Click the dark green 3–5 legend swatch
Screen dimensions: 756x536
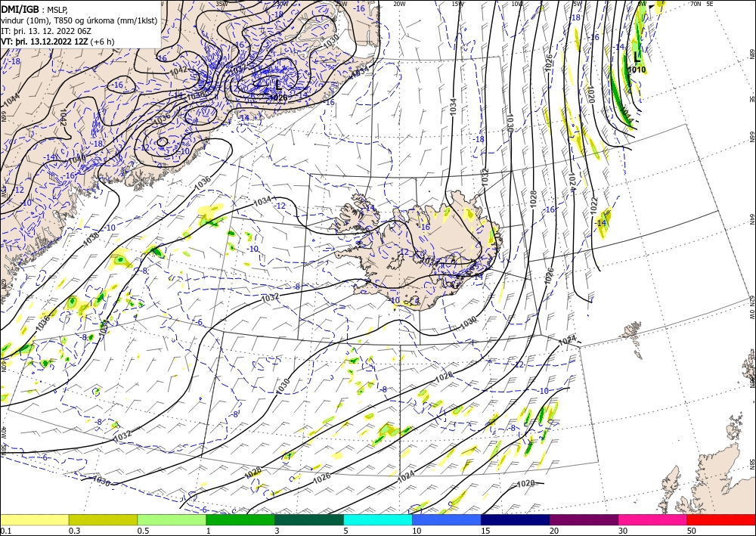(309, 519)
